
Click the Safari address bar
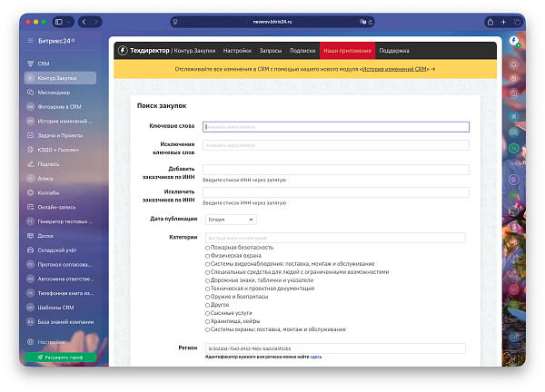[272, 22]
